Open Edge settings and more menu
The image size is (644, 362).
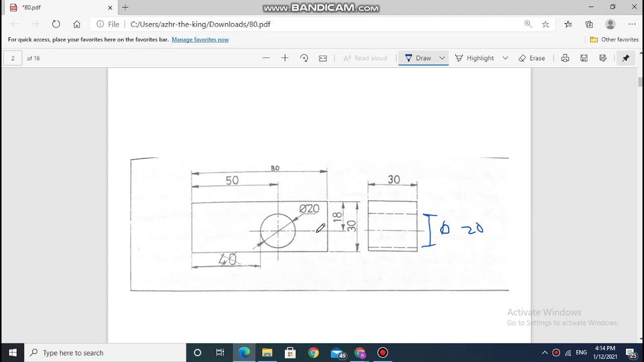[x=632, y=24]
